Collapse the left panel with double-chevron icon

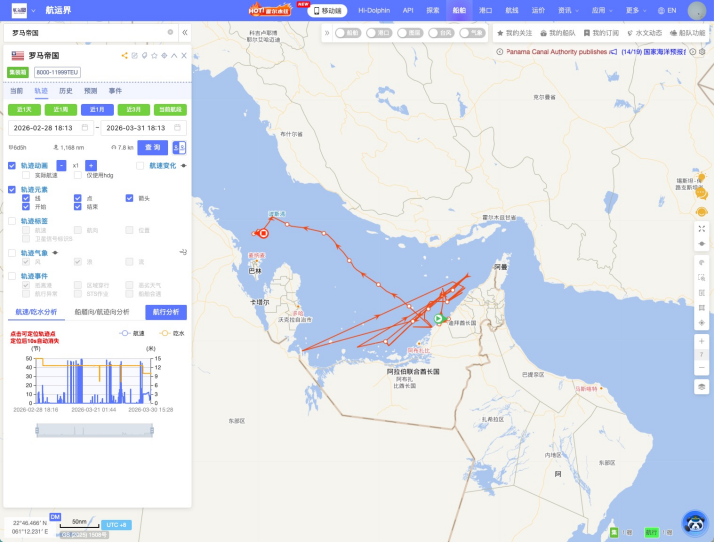point(184,32)
